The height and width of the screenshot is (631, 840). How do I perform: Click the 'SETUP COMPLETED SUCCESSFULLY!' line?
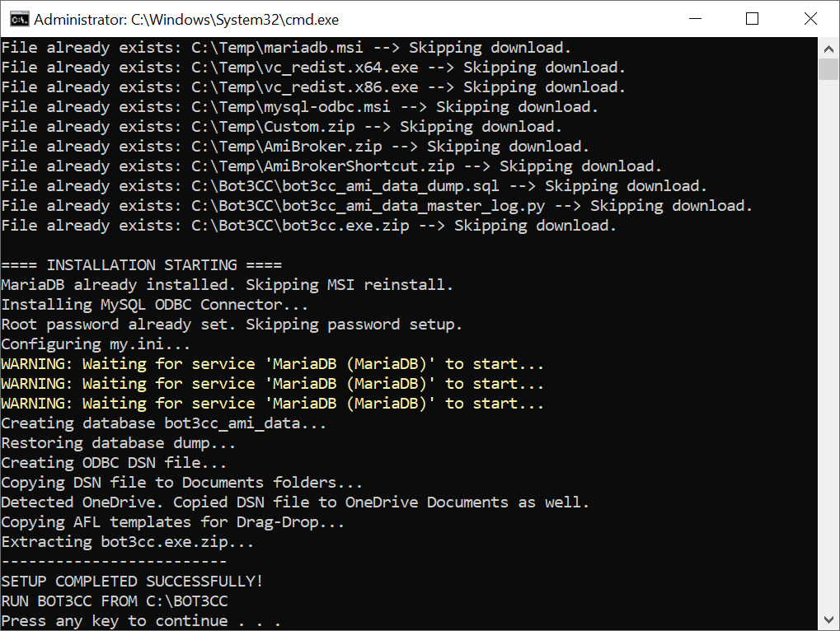click(132, 582)
